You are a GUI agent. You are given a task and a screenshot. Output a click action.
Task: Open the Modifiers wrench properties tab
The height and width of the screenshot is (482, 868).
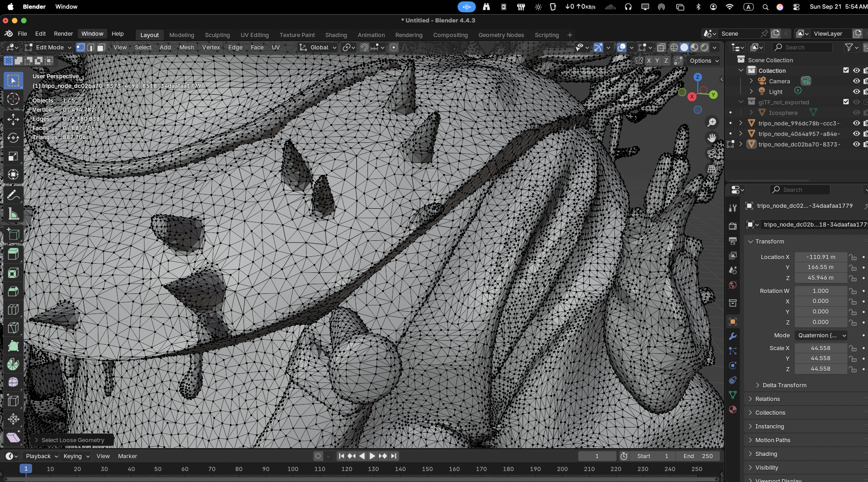click(733, 336)
